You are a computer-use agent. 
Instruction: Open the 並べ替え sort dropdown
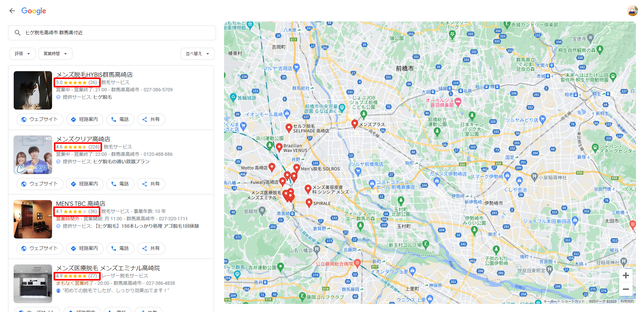coord(198,54)
